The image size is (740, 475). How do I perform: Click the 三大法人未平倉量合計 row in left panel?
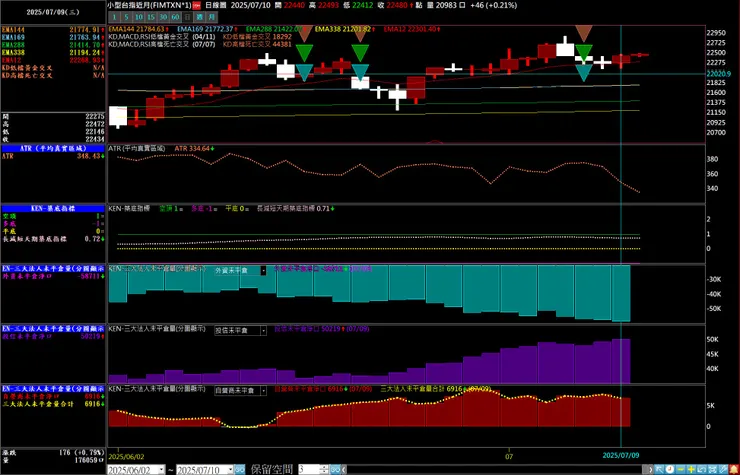click(x=53, y=404)
